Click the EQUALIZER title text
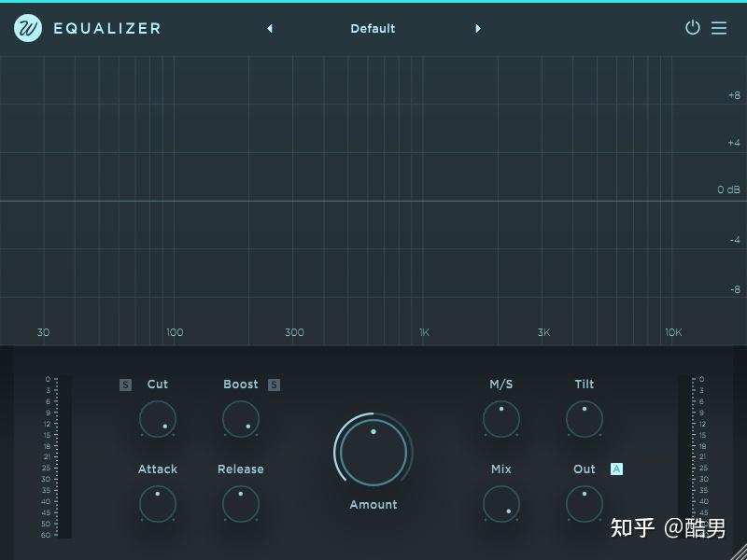747x560 pixels. [x=106, y=28]
